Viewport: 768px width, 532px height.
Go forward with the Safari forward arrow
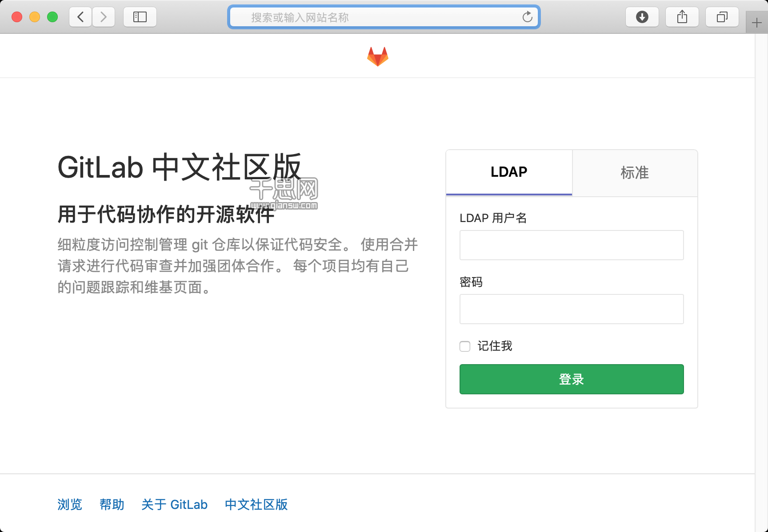click(104, 17)
